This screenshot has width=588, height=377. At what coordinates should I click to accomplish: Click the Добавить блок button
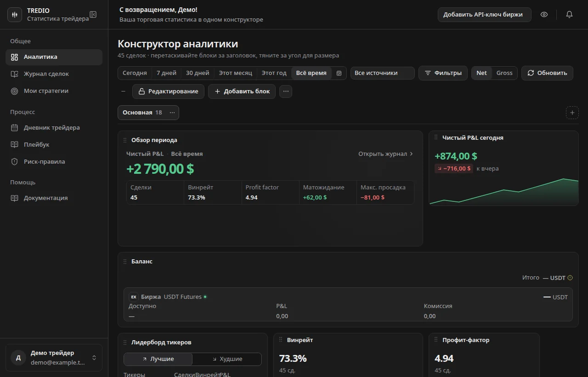(x=242, y=91)
